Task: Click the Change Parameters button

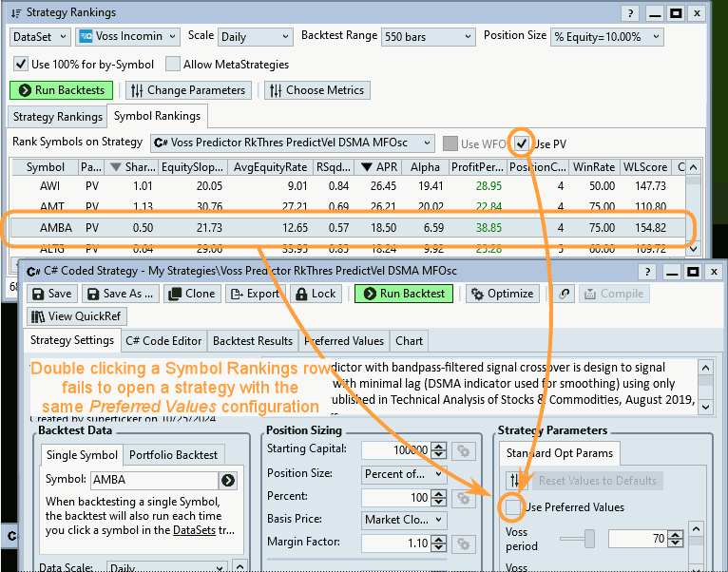Action: coord(188,90)
